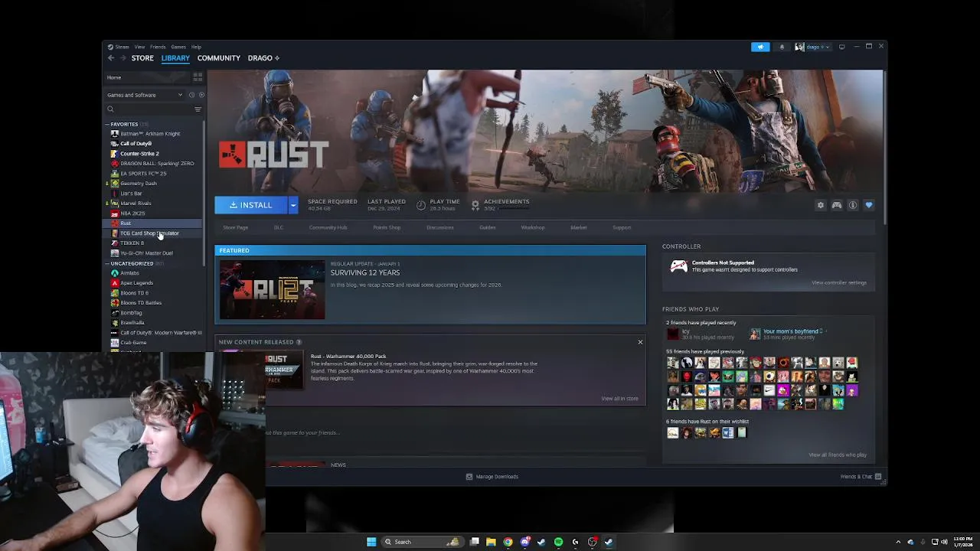Open the Help menu
Screen dimensions: 980x551
[196, 47]
